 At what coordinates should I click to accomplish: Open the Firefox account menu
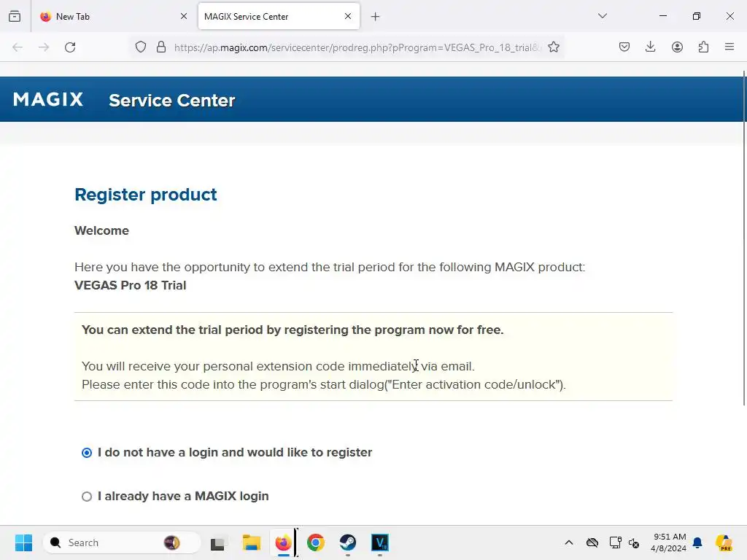(x=677, y=47)
